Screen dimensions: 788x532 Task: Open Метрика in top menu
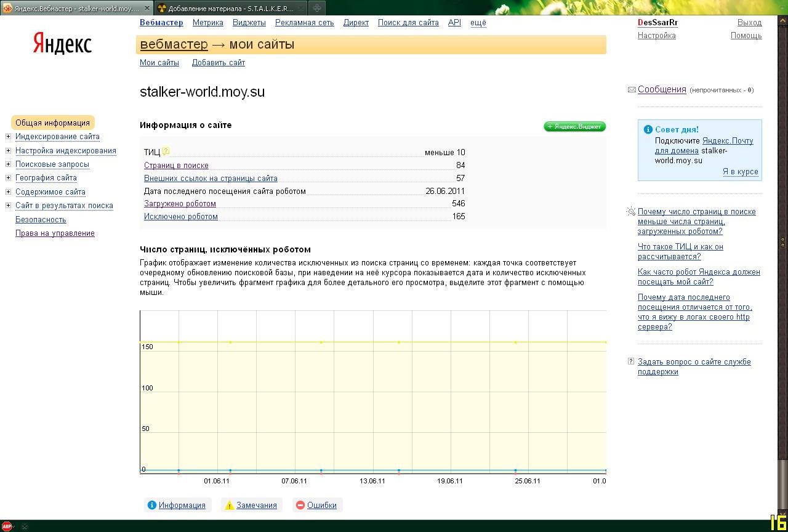coord(208,23)
